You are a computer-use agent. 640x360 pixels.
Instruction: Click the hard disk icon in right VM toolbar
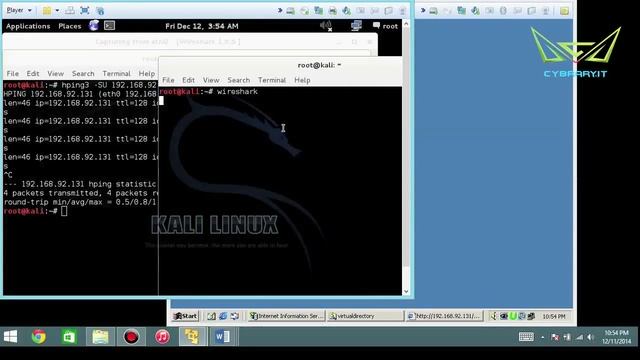coord(433,11)
